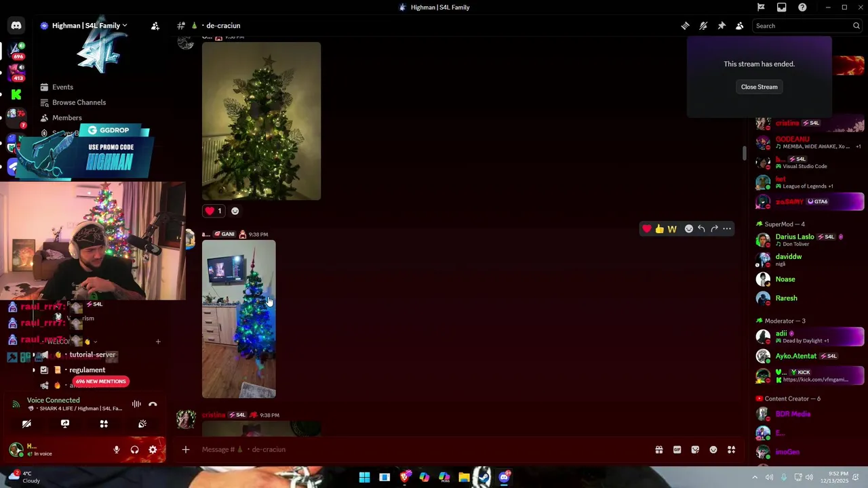Viewport: 868px width, 488px height.
Task: Toggle the heart reaction with count 1
Action: click(x=213, y=211)
